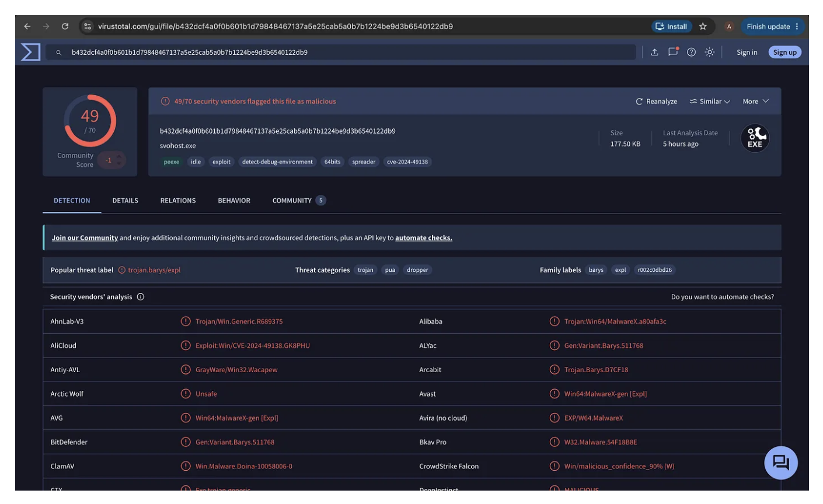
Task: Click Exploit:Win/CVE-2024-49138.GK8PHU detection text
Action: tap(253, 346)
